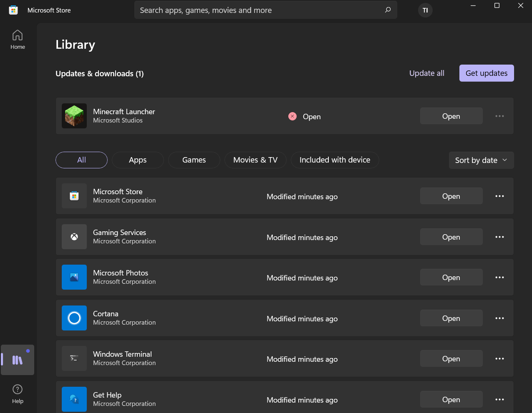The image size is (532, 413).
Task: Click the search magnifier icon
Action: (x=388, y=10)
